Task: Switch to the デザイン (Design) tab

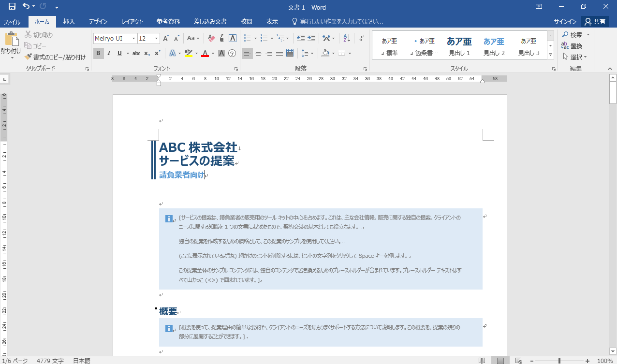Action: (98, 22)
